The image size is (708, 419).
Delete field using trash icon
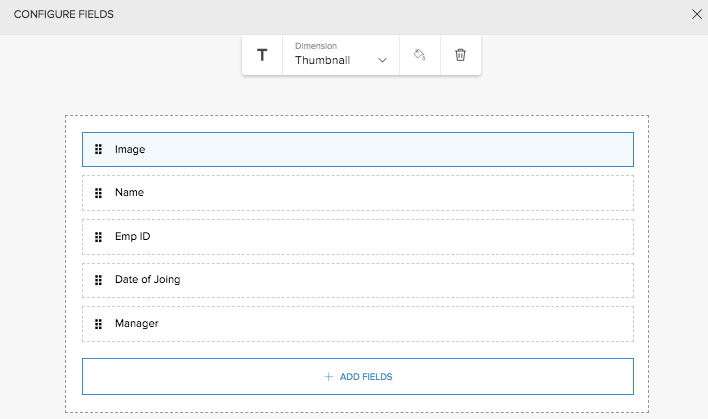[x=460, y=55]
